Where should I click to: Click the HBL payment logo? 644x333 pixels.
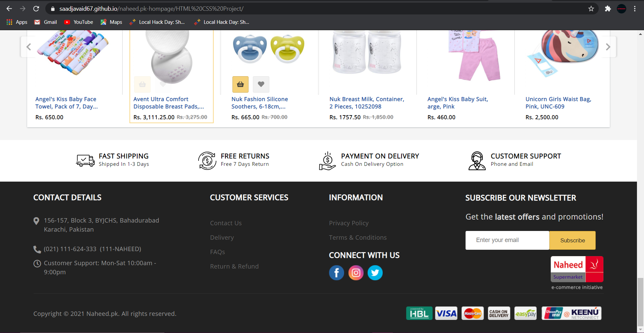[419, 313]
